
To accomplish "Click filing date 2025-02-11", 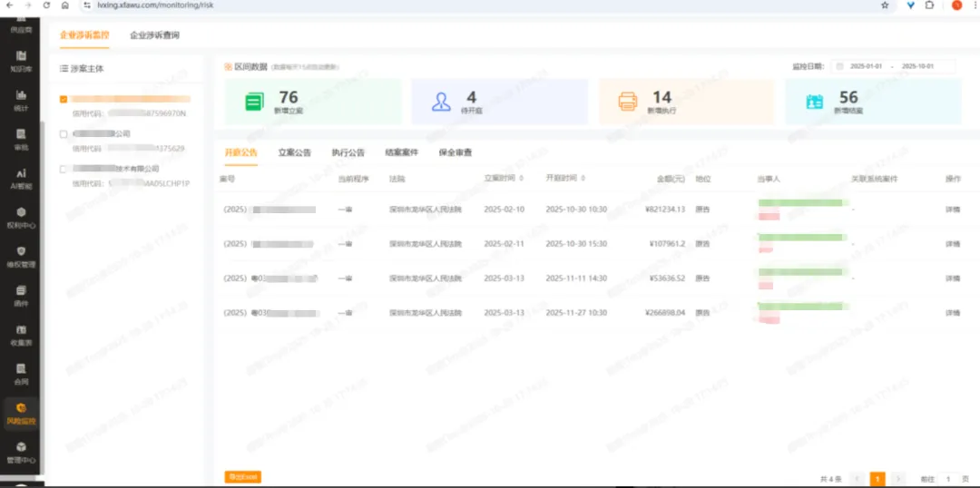I will pos(505,244).
